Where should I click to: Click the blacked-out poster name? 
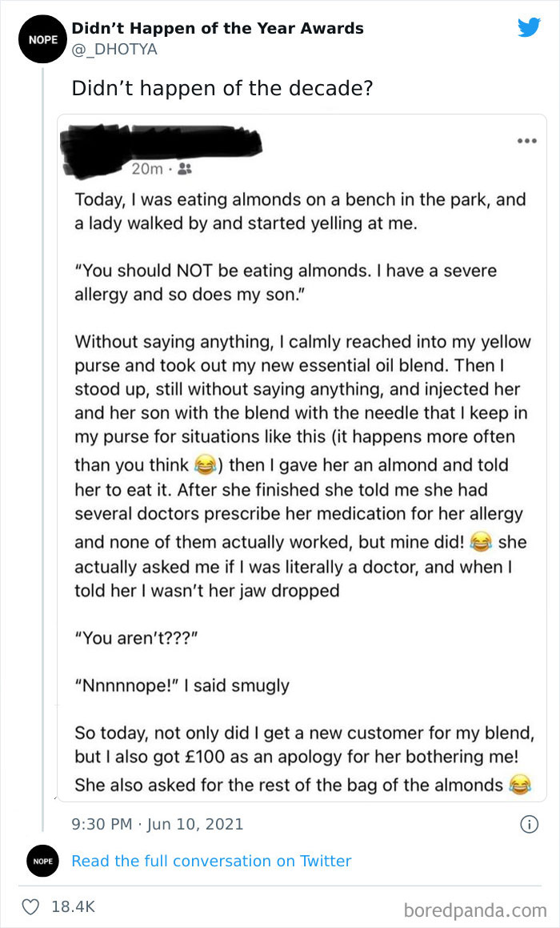(160, 146)
